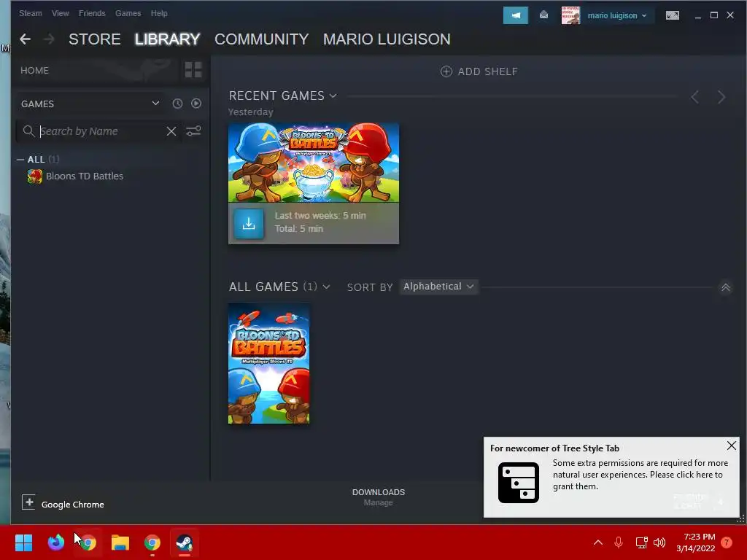747x560 pixels.
Task: Toggle the collections grid view icon
Action: point(193,70)
